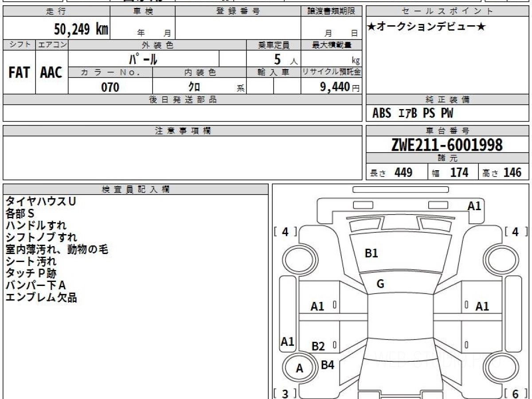Click chassis number ZWE211-6001998

447,145
